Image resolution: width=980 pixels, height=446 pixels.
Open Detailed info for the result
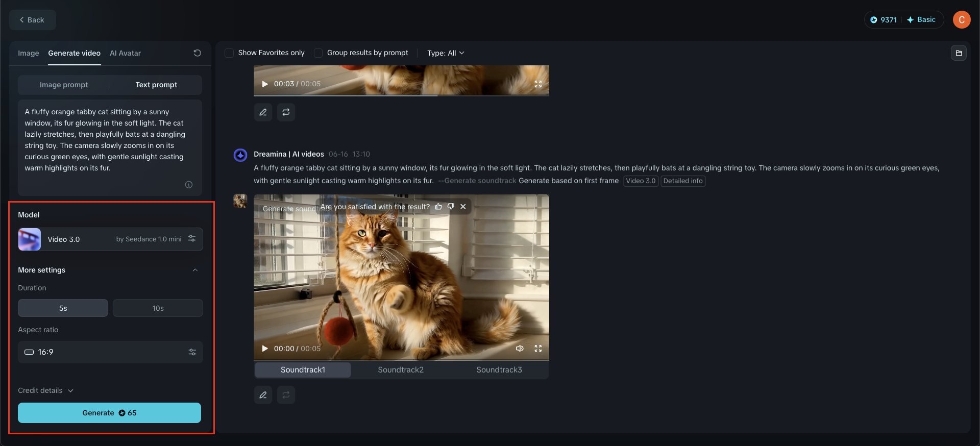tap(683, 181)
